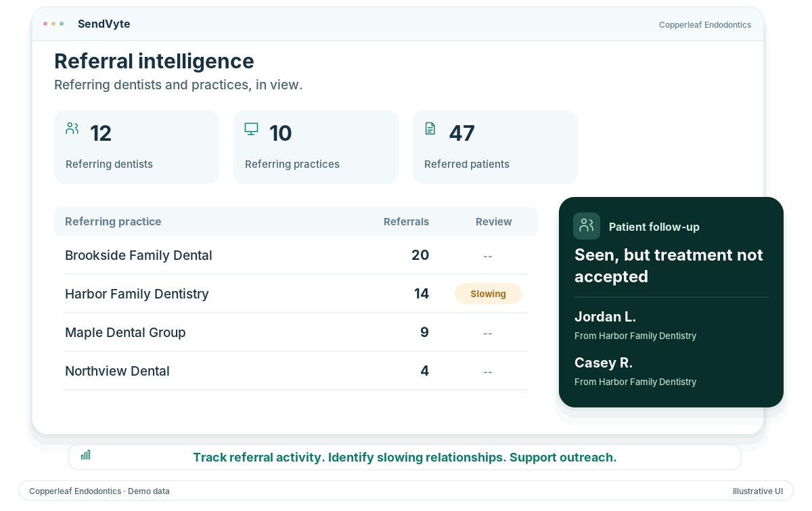The height and width of the screenshot is (511, 812).
Task: Click the Slowing badge for Harbor Family Dentistry
Action: pos(488,294)
